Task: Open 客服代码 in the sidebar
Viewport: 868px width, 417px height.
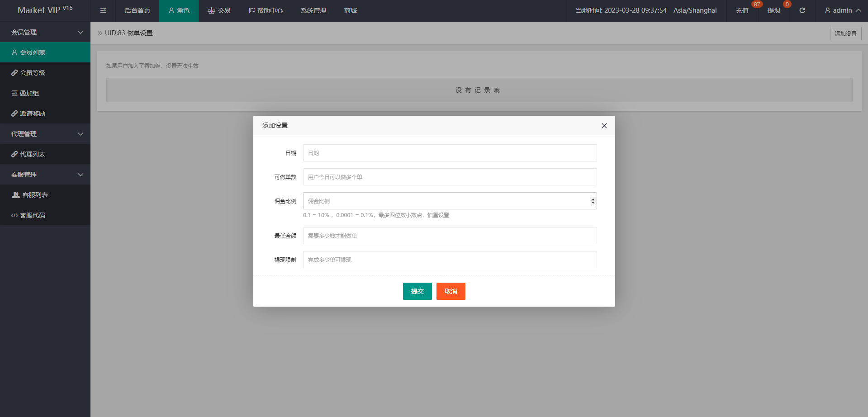Action: [x=33, y=215]
